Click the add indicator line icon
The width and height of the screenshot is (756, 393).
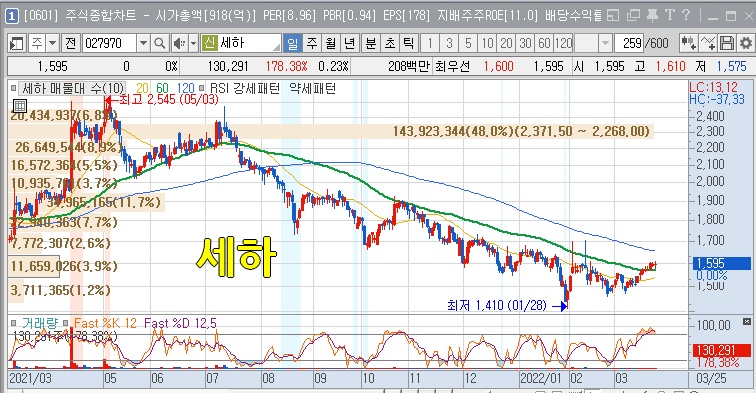pos(707,43)
